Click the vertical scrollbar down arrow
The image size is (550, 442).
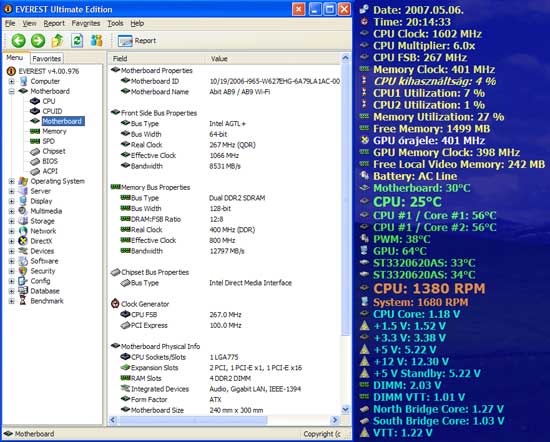coord(346,410)
